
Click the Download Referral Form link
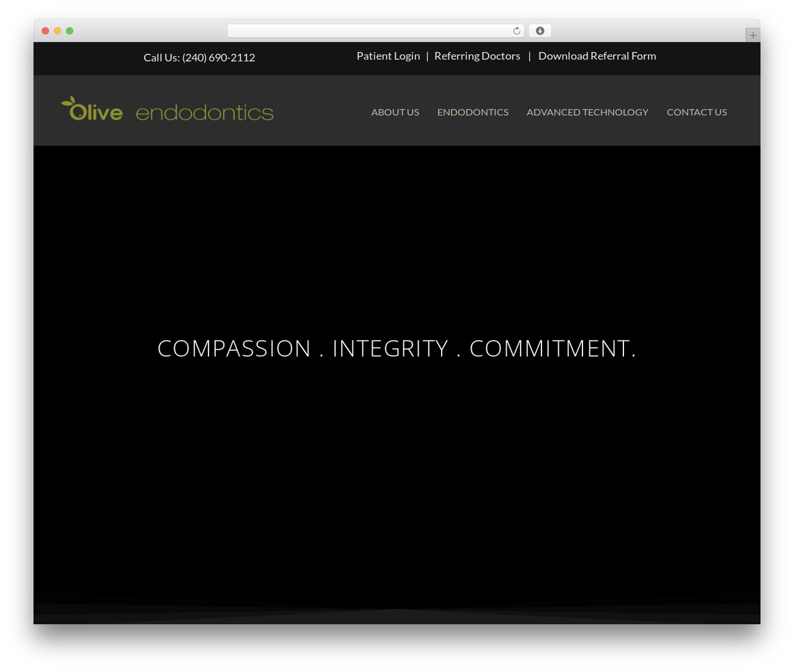[x=597, y=56]
